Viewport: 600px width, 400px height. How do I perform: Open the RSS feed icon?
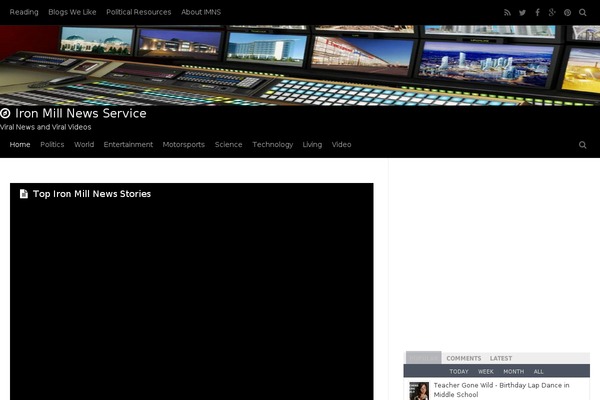pos(507,13)
